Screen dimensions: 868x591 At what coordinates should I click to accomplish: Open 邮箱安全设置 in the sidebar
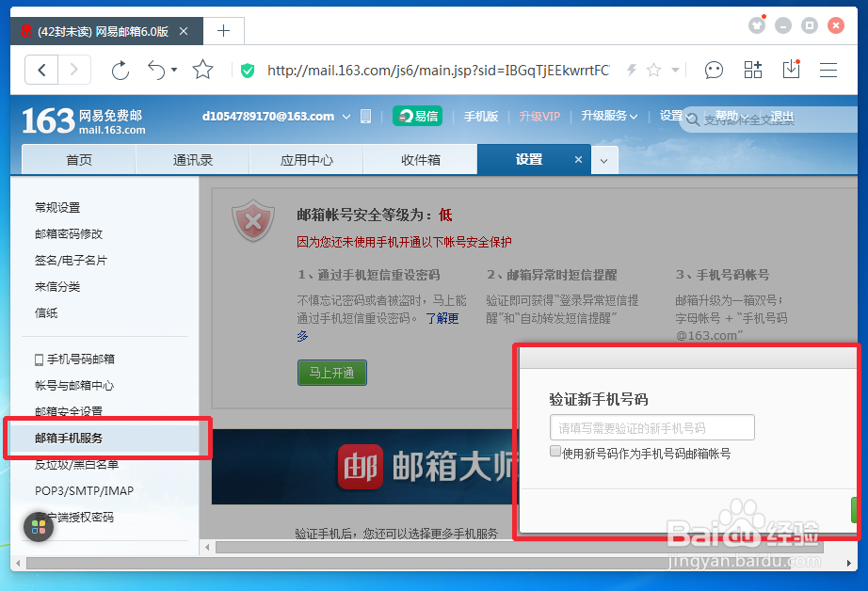click(x=69, y=411)
